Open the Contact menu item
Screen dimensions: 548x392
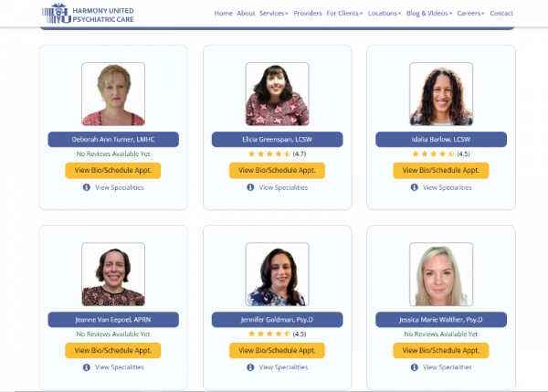[501, 14]
